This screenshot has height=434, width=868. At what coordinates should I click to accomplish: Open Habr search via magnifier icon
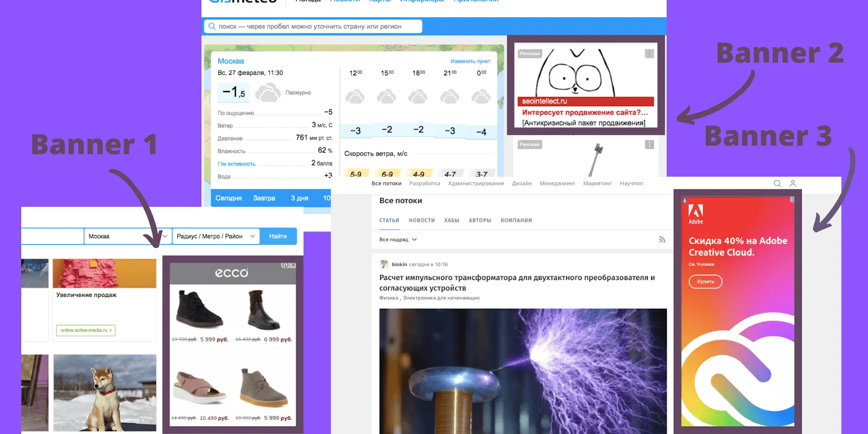[x=777, y=183]
